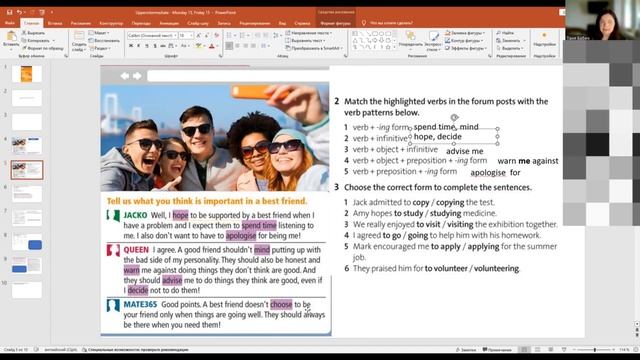The image size is (640, 360).
Task: Switch to the Animations (Анимация) tab
Action: click(x=169, y=23)
